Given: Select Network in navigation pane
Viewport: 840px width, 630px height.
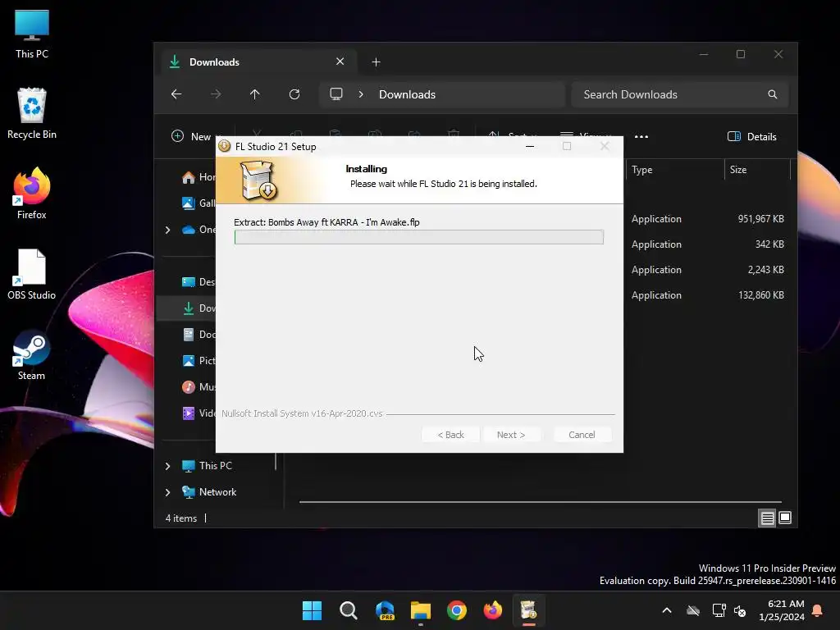Looking at the screenshot, I should pyautogui.click(x=209, y=492).
